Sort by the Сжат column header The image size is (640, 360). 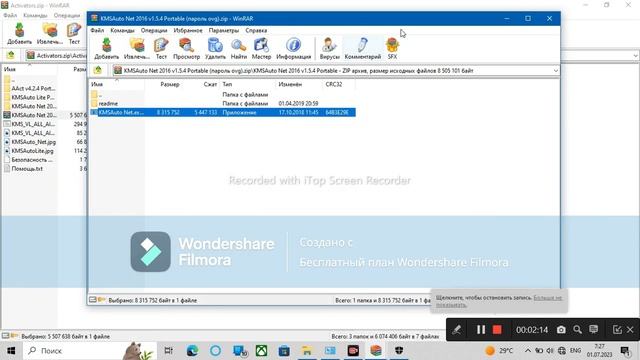point(200,84)
